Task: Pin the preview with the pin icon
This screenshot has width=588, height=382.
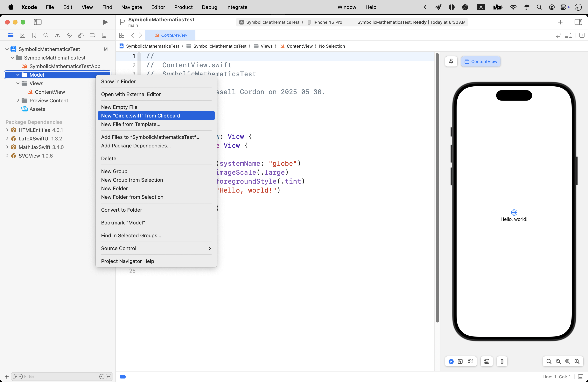Action: pyautogui.click(x=451, y=61)
